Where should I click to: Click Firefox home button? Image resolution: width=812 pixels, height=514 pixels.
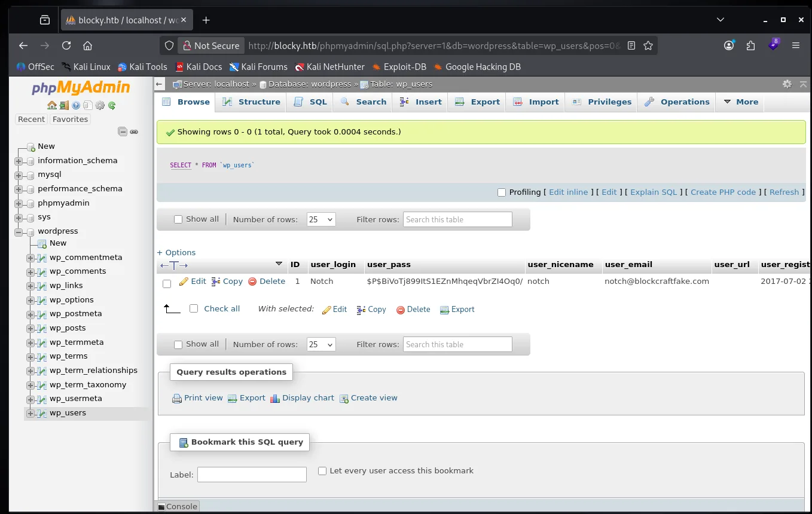coord(87,45)
